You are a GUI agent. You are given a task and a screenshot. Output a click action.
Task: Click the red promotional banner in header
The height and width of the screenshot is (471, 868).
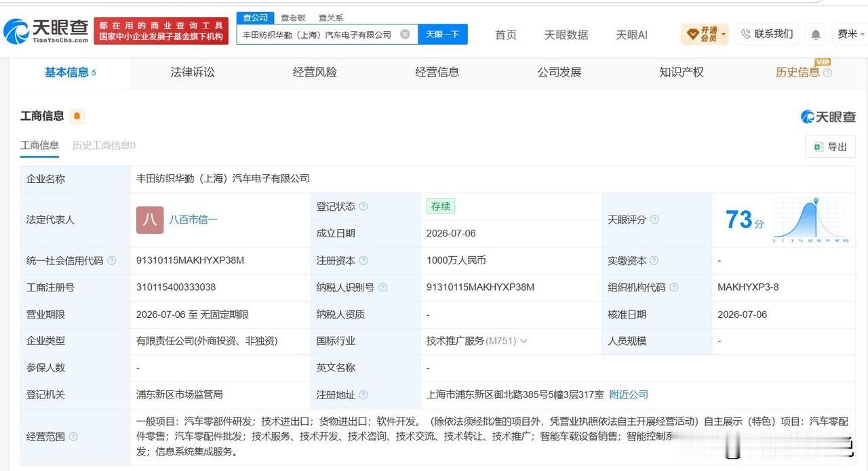click(161, 31)
